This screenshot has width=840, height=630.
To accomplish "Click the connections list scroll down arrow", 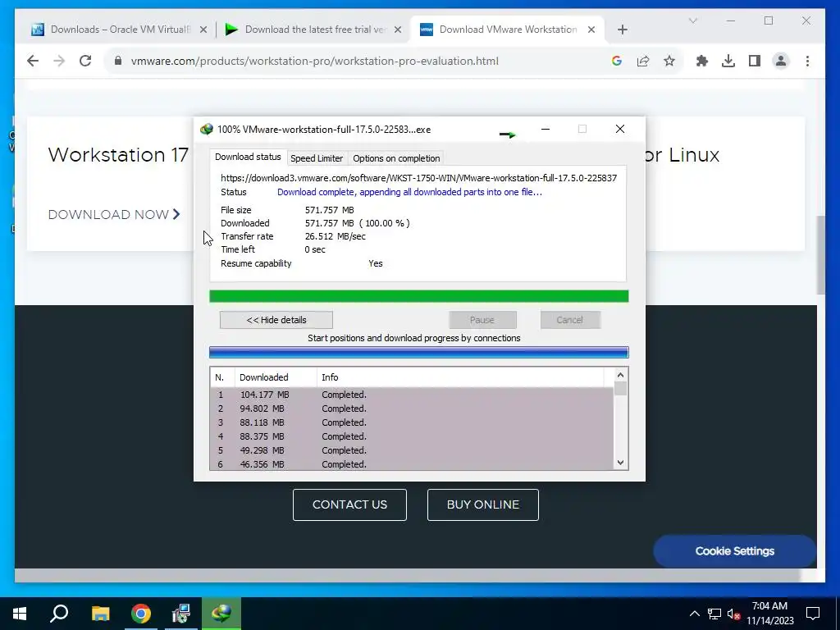I will click(620, 463).
